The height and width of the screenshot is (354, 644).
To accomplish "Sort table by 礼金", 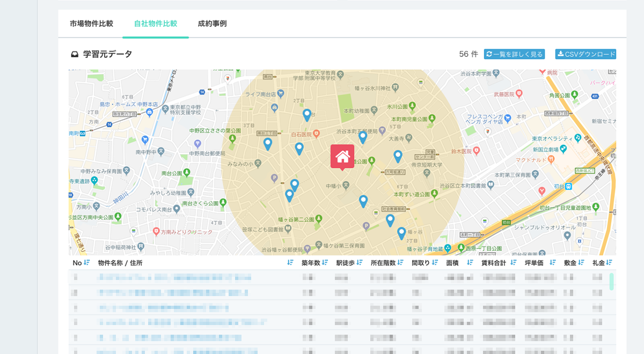I will coord(609,263).
